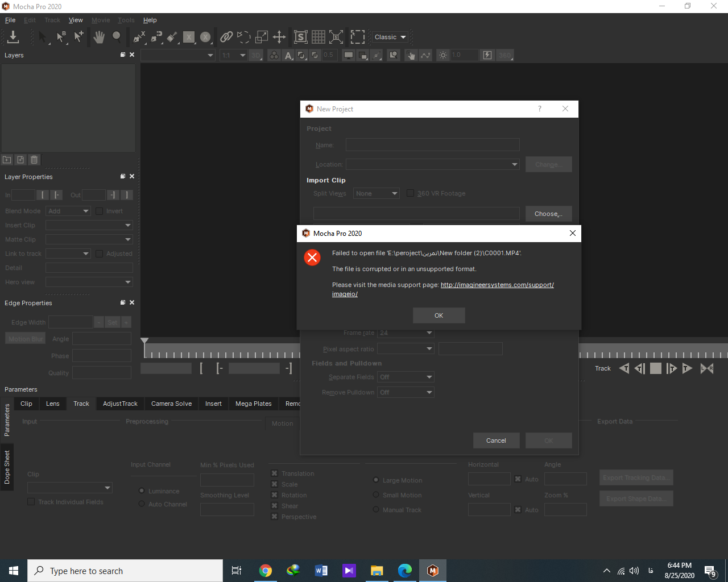Select the Create Bezier layer tool

pyautogui.click(x=156, y=37)
